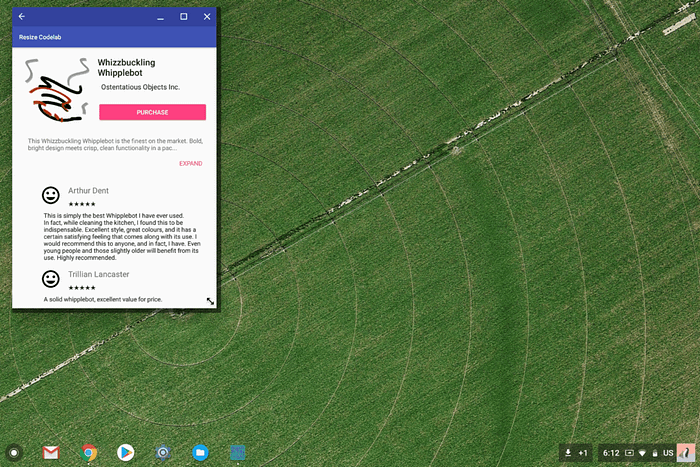700x467 pixels.
Task: Click the Resize Codelab app bar title
Action: [40, 37]
